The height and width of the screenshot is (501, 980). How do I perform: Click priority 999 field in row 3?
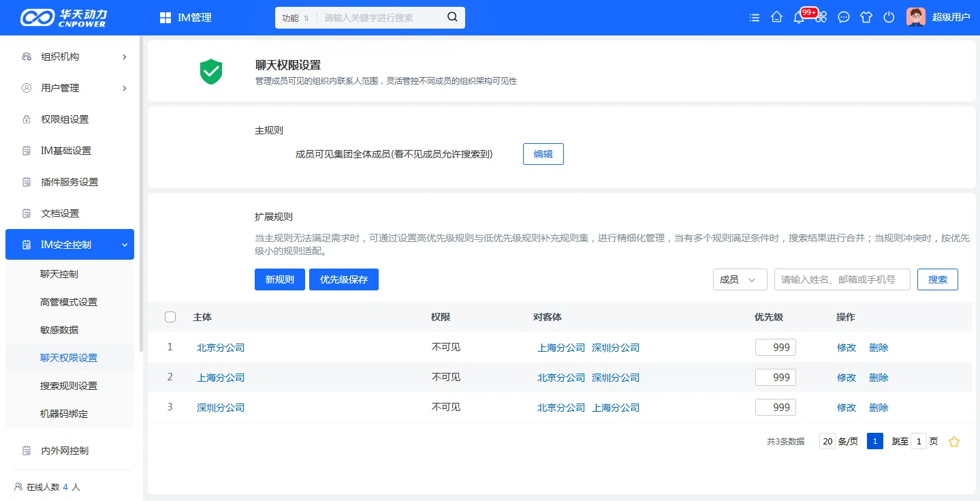click(776, 408)
